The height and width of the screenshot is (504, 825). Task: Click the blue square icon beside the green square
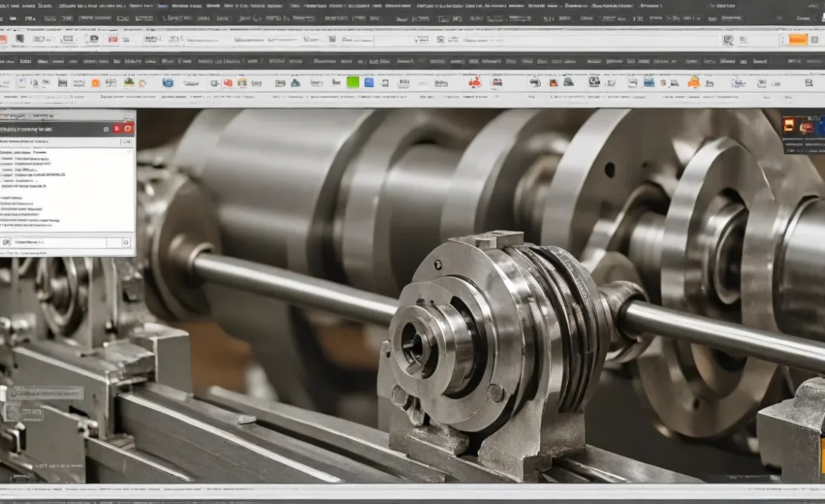click(369, 82)
